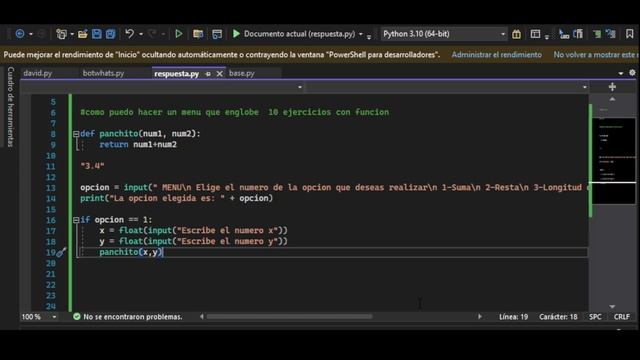The image size is (640, 360).
Task: Click line number 13 in the gutter
Action: (51, 188)
